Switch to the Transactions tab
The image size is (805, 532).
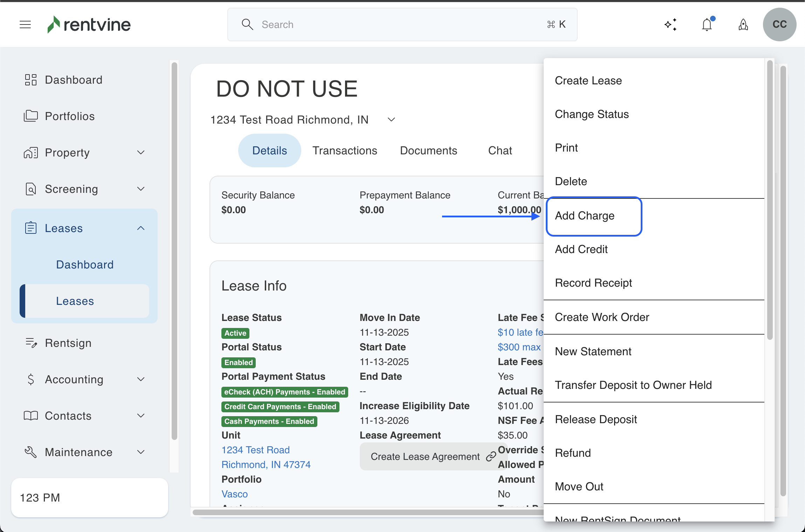(345, 150)
